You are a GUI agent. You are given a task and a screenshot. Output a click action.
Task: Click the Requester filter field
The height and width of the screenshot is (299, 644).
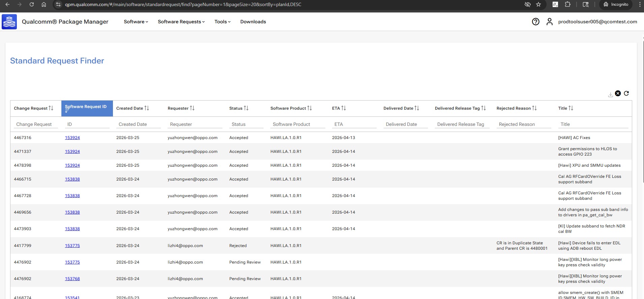pos(195,124)
